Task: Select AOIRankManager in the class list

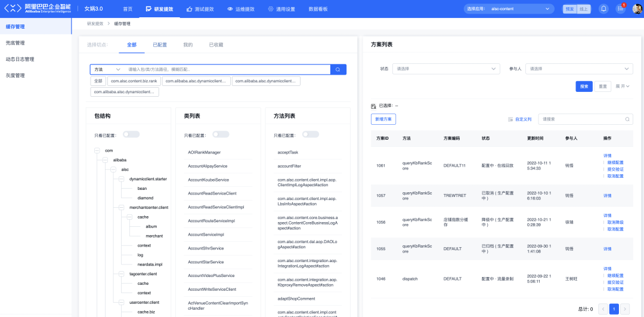Action: [x=205, y=152]
